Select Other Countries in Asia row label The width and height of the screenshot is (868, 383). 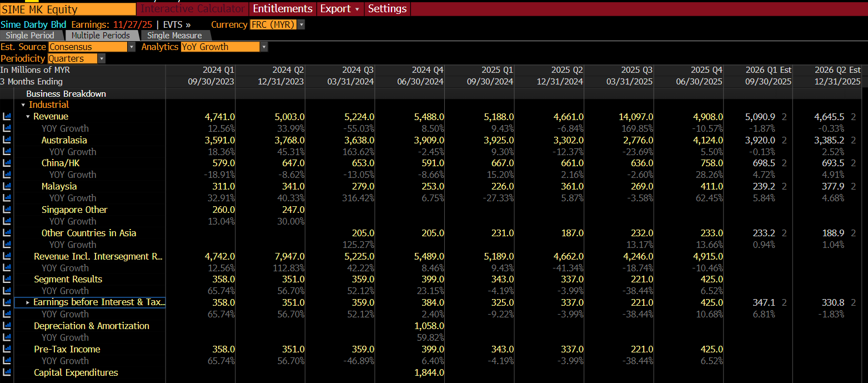click(89, 233)
